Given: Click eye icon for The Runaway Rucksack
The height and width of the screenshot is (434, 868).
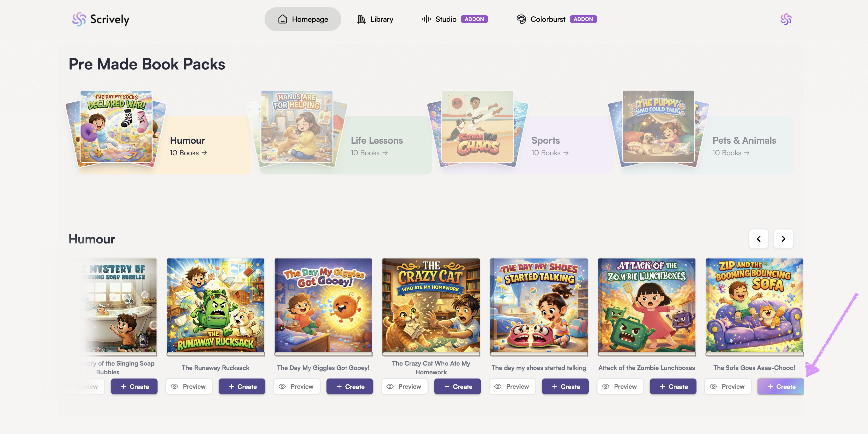Looking at the screenshot, I should 175,387.
